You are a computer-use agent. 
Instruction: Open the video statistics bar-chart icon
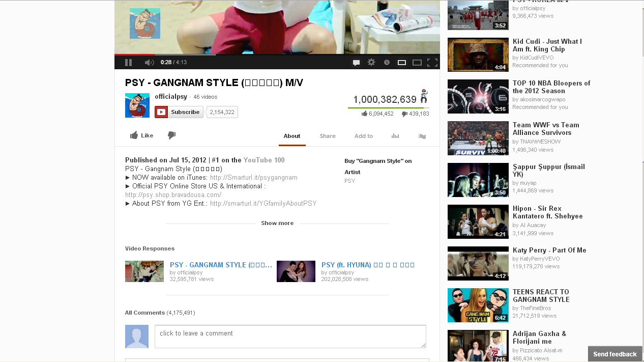click(x=395, y=136)
